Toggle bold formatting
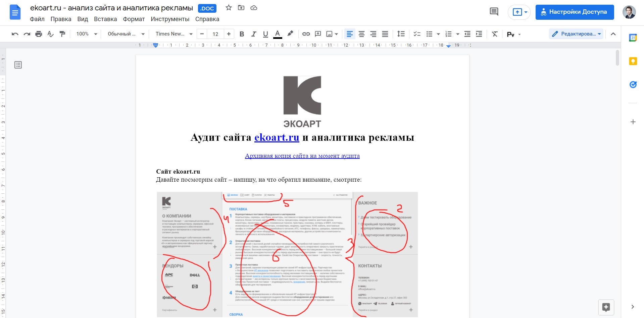Image resolution: width=644 pixels, height=318 pixels. point(242,34)
